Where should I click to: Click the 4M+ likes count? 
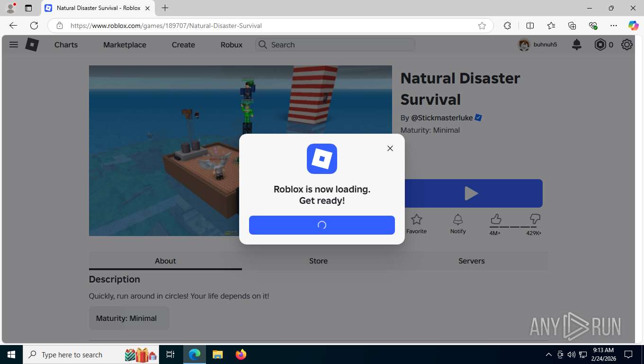495,233
